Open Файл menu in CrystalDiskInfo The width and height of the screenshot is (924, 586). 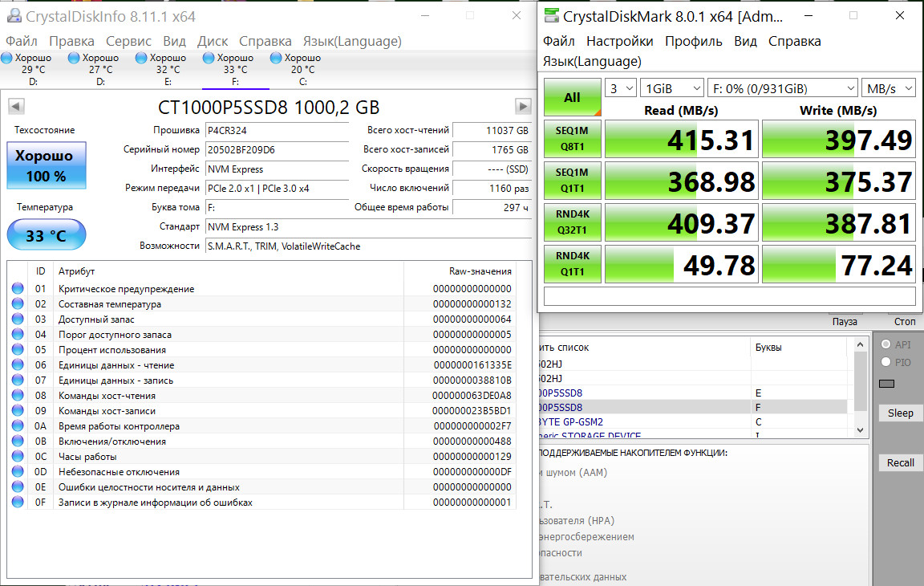[21, 41]
